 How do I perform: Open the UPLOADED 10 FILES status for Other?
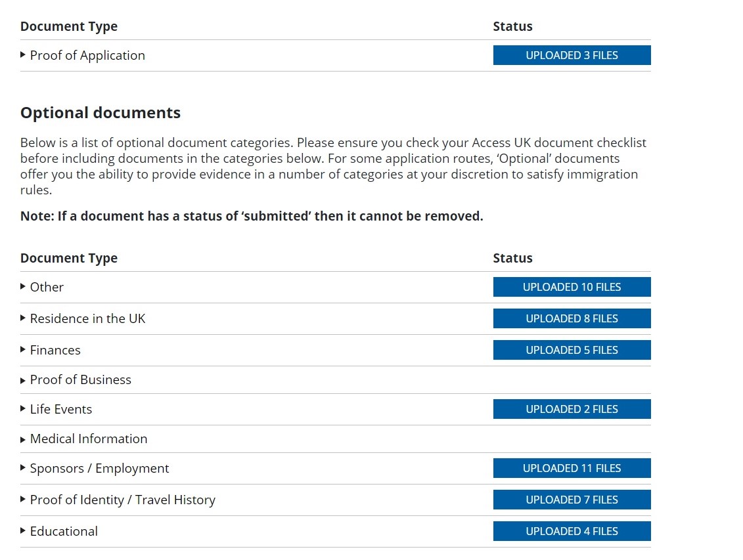tap(572, 287)
